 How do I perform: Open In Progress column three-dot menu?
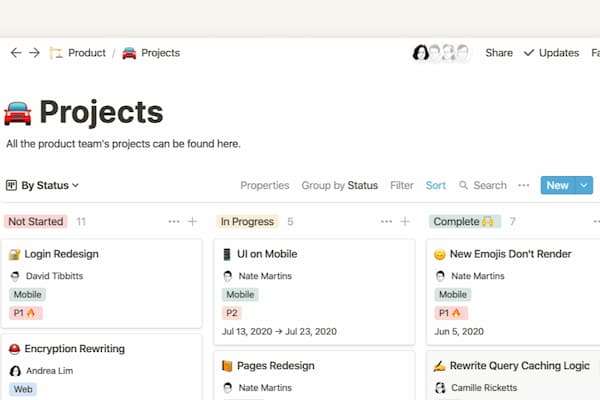386,222
